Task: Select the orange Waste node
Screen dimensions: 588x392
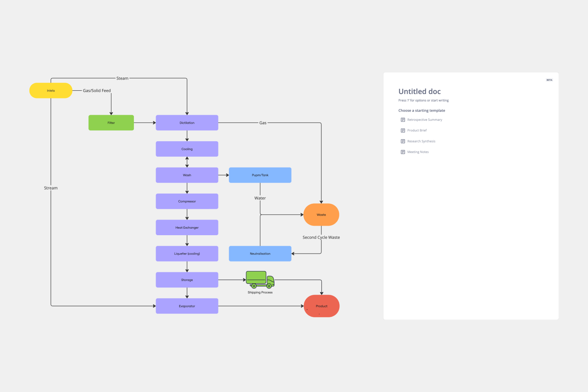Action: click(x=321, y=215)
